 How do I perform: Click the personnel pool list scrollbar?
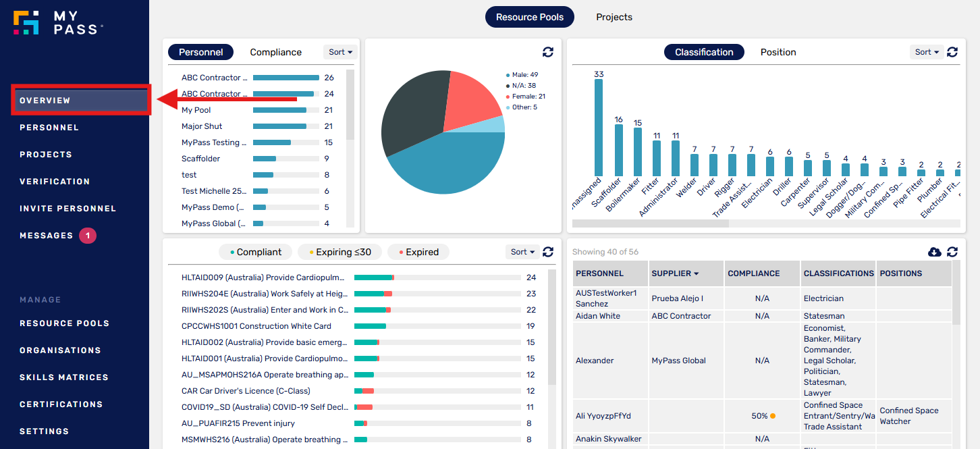[350, 105]
